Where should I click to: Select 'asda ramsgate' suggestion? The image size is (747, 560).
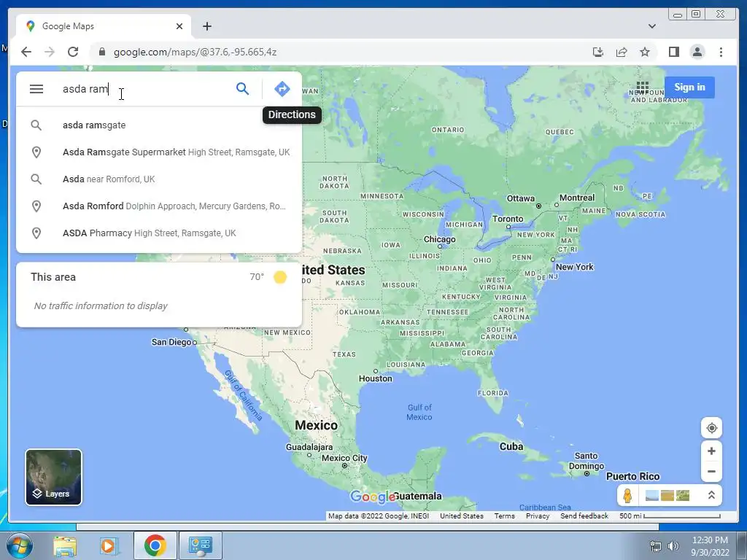tap(159, 125)
